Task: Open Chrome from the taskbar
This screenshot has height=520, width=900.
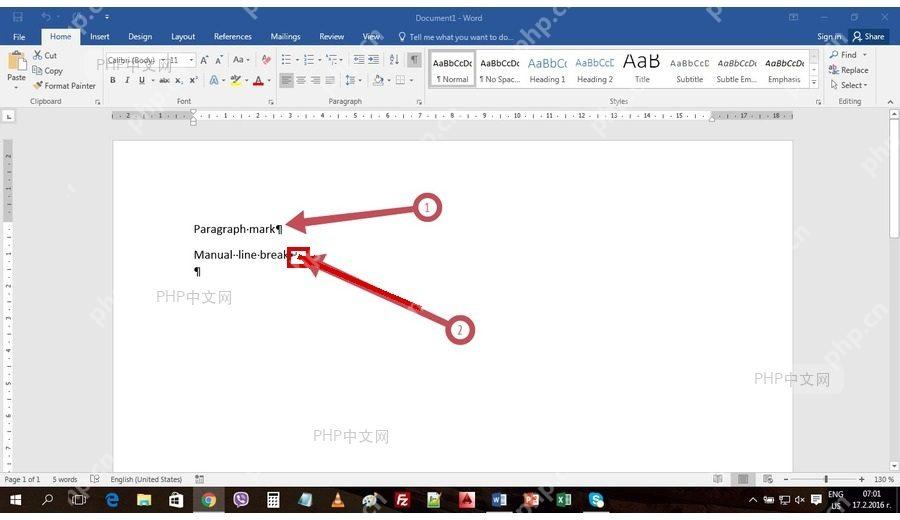Action: 209,500
